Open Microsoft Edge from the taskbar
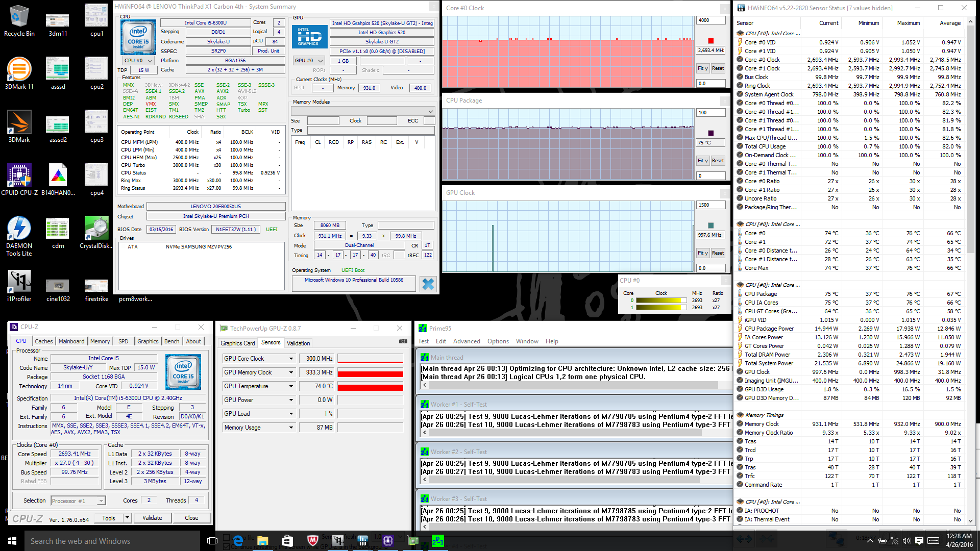The height and width of the screenshot is (551, 980). [238, 541]
